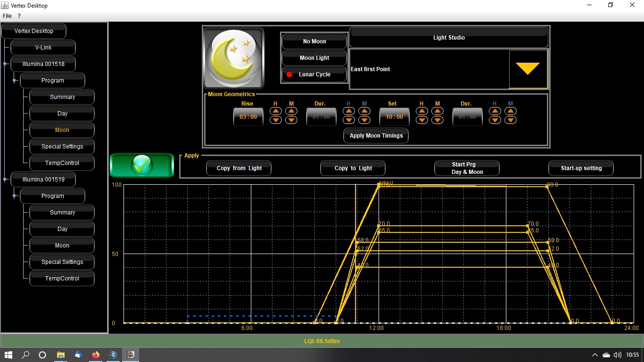Open the ? help menu

pyautogui.click(x=19, y=16)
